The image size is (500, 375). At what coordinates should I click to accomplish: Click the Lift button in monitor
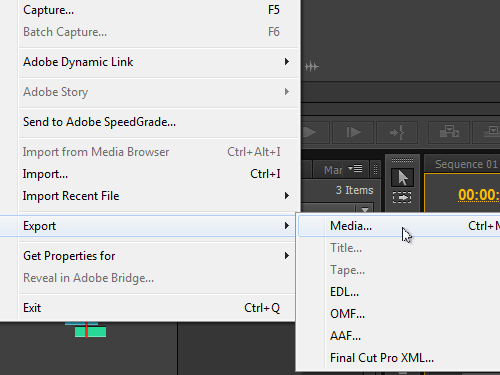pyautogui.click(x=449, y=132)
